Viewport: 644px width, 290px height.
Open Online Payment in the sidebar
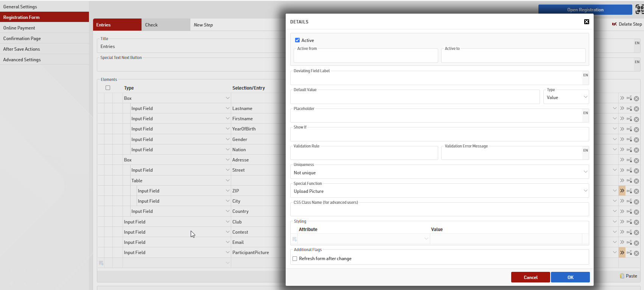click(19, 28)
